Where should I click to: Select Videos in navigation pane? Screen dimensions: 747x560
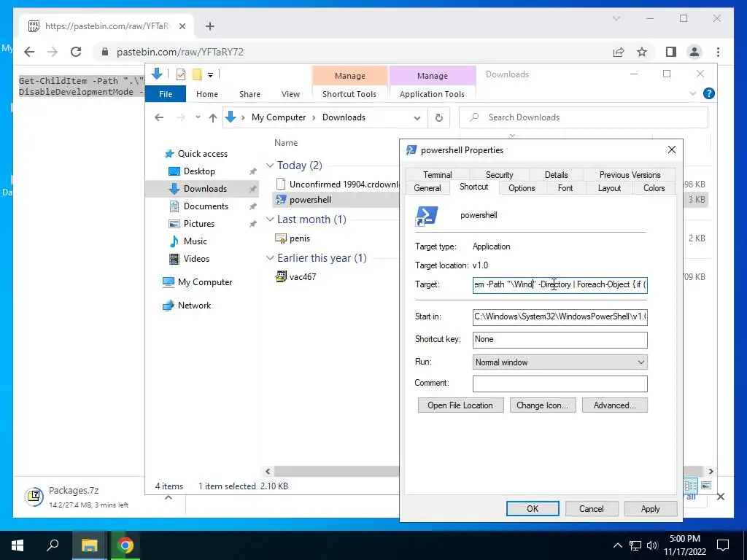click(196, 259)
